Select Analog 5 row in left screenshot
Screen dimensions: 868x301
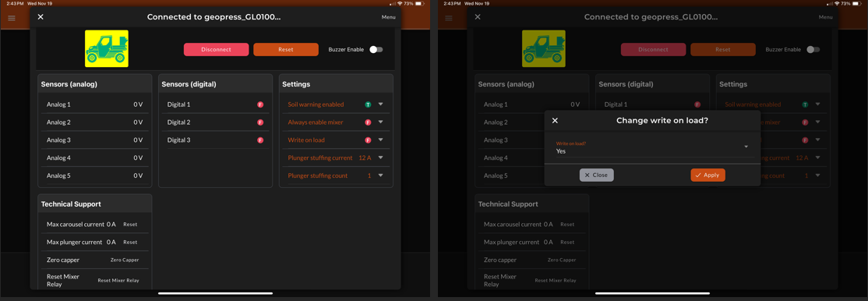[x=94, y=175]
